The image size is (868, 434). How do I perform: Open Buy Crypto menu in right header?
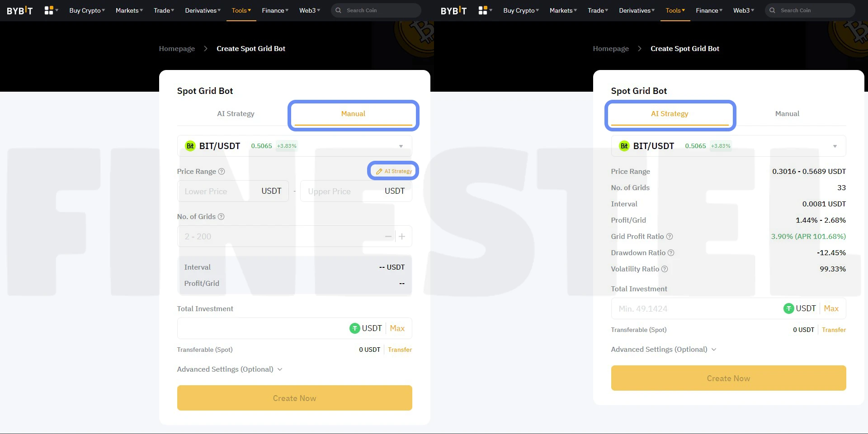[521, 10]
